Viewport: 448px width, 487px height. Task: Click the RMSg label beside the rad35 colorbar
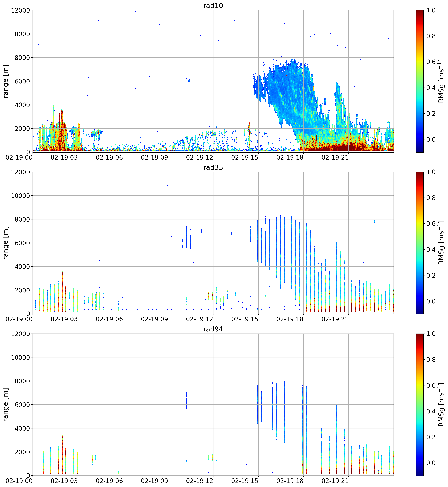point(441,243)
